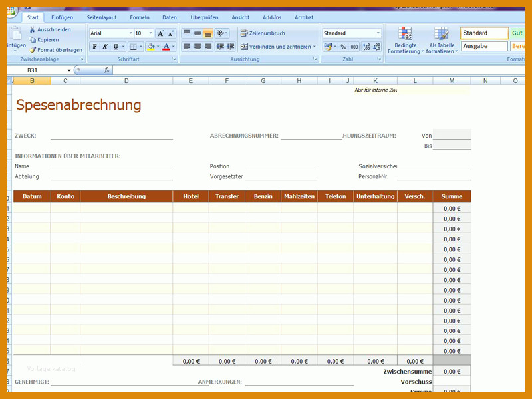Click the Als Tabelle formatieren icon
Image resolution: width=532 pixels, height=399 pixels.
(442, 34)
